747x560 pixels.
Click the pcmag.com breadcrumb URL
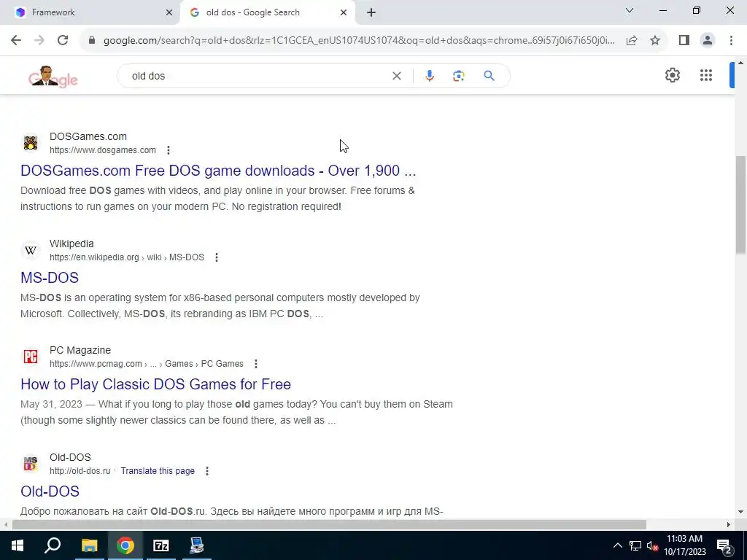pos(146,365)
